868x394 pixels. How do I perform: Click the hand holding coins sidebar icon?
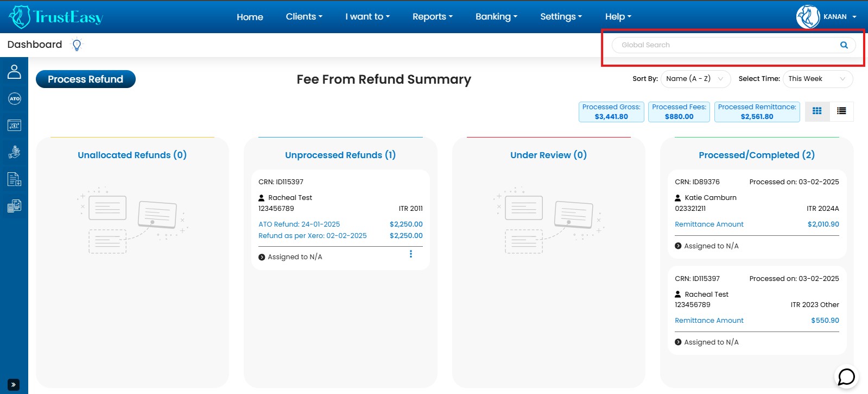point(14,152)
